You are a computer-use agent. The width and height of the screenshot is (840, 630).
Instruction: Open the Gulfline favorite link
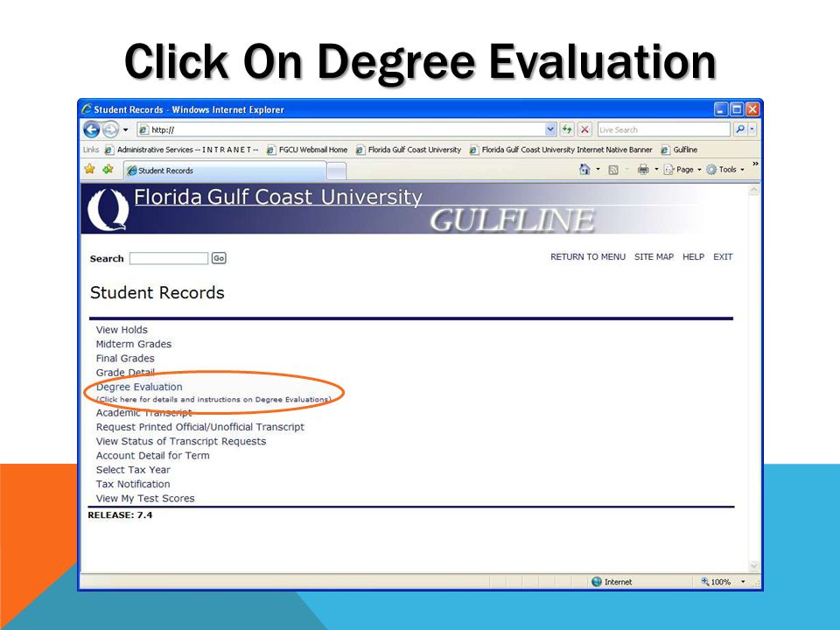(x=679, y=150)
